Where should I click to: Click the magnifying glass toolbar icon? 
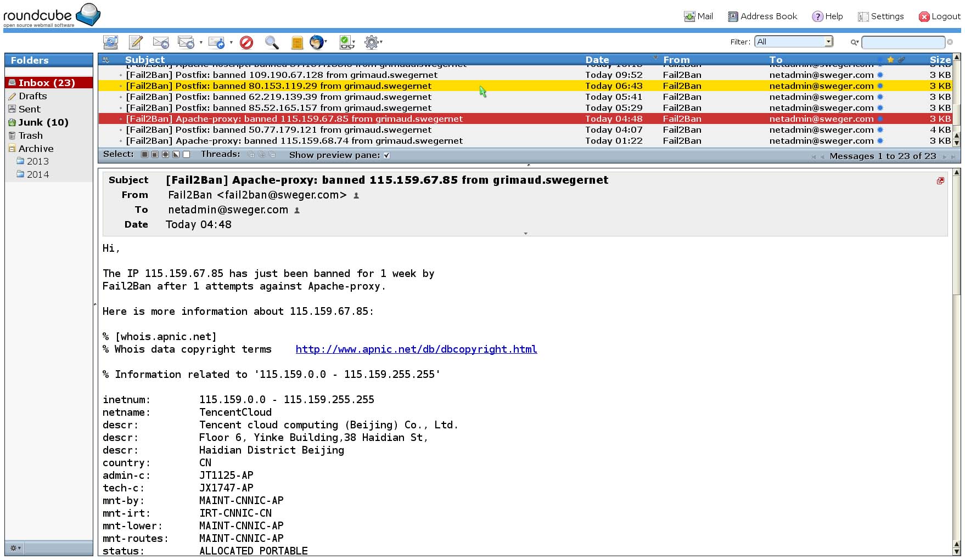[x=272, y=42]
